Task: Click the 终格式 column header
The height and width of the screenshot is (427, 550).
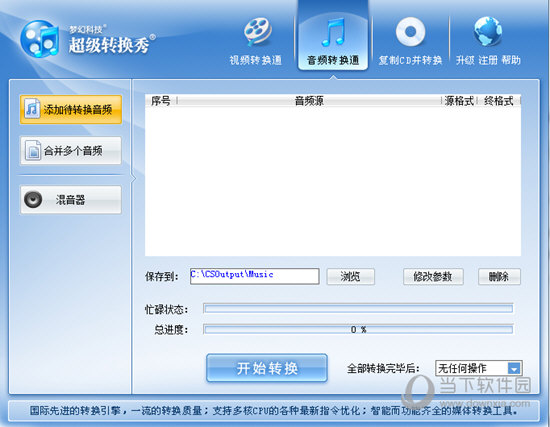Action: tap(498, 101)
